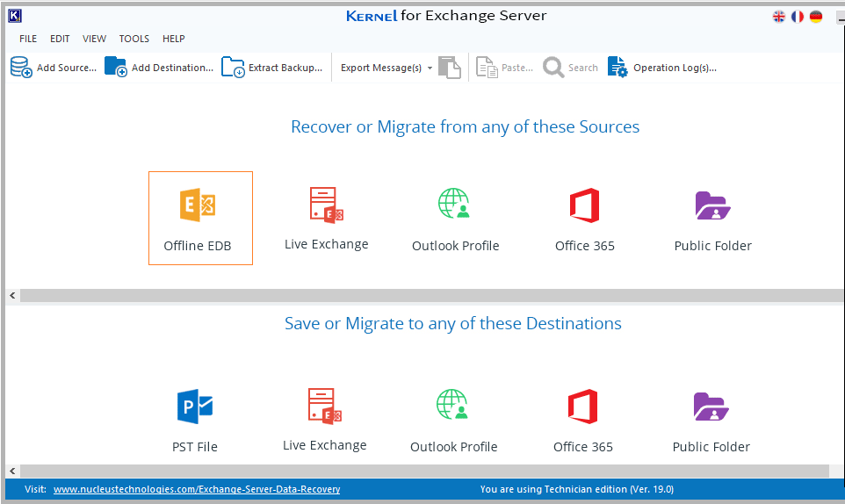Click the Extract Backup folder icon

click(233, 68)
